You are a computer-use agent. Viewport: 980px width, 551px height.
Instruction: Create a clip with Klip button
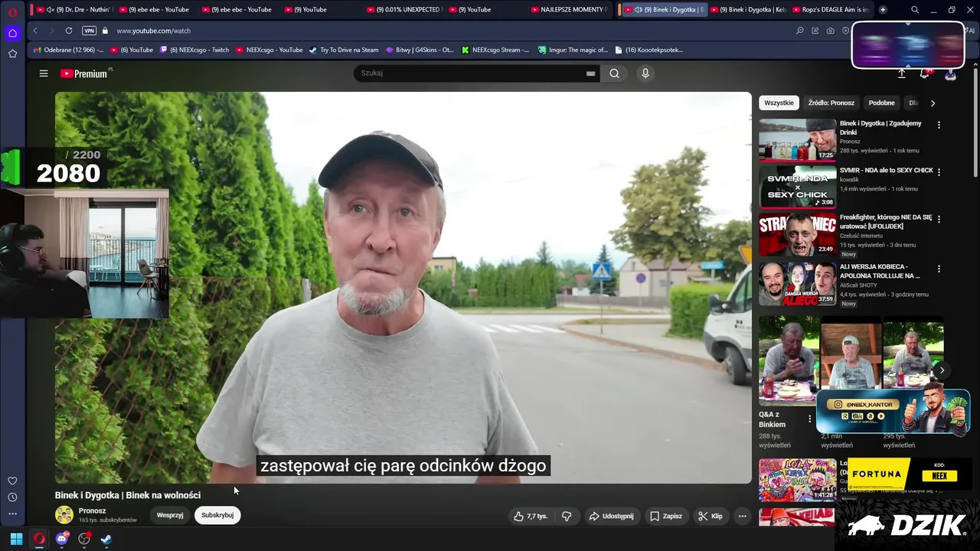coord(710,517)
